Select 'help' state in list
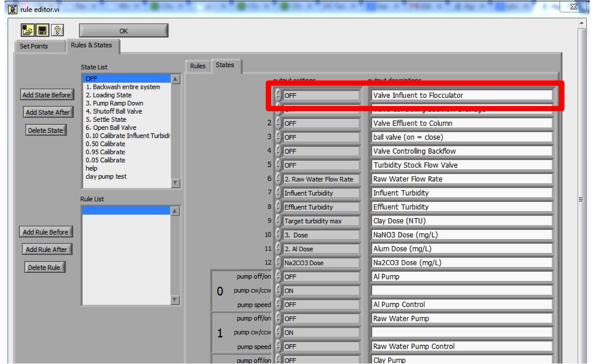Screen dimensions: 594x364 [x=127, y=168]
